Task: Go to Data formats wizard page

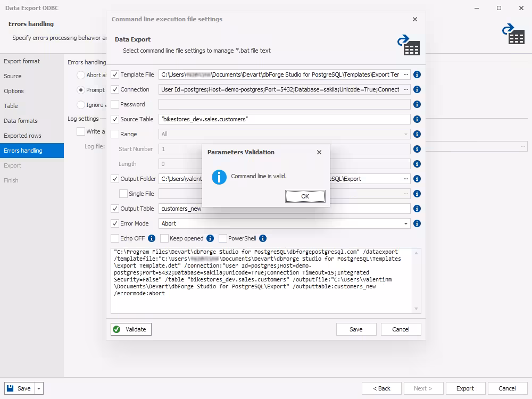Action: 32,121
